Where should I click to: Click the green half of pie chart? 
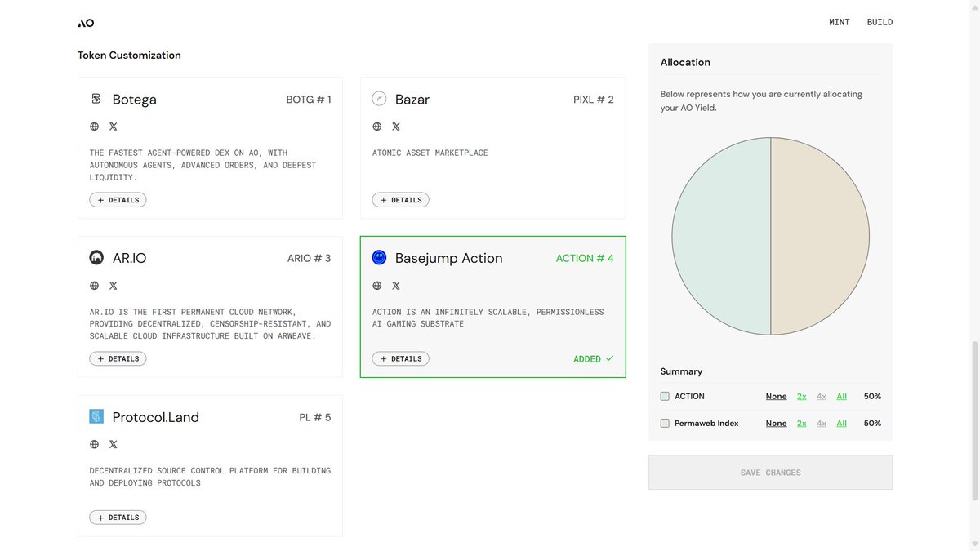click(x=721, y=236)
